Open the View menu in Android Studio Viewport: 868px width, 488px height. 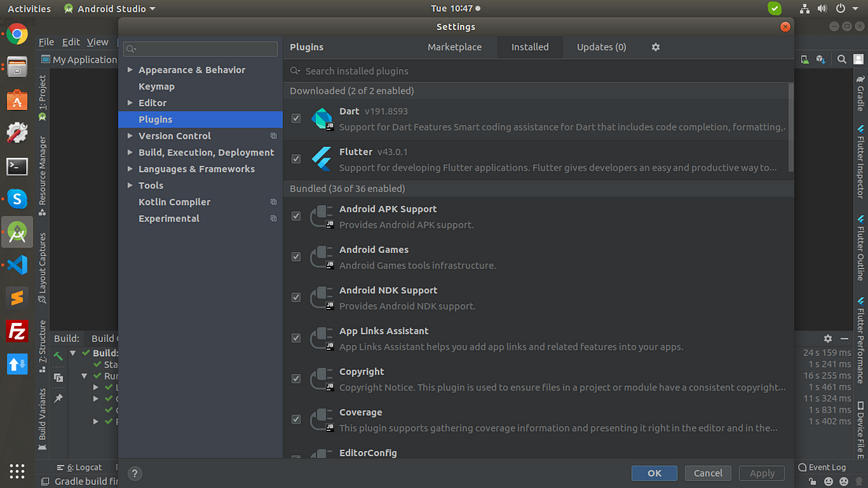[97, 42]
